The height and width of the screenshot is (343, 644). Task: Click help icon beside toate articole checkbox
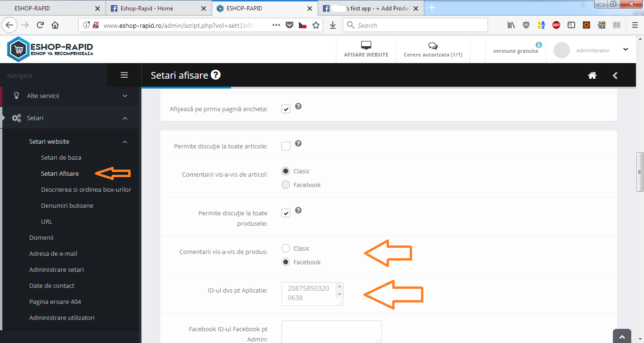tap(298, 144)
